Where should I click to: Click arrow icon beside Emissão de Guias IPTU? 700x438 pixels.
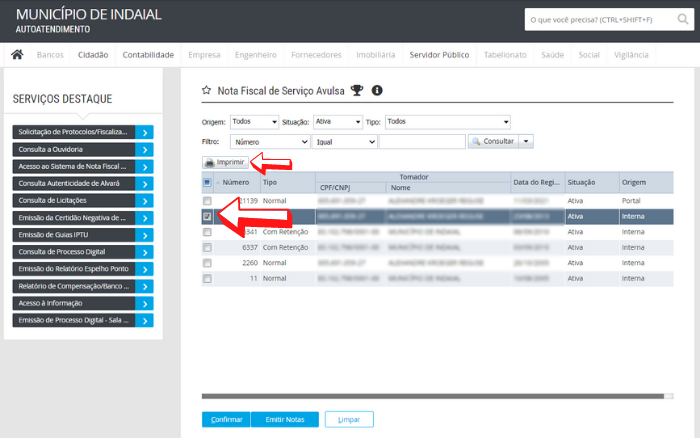[x=145, y=234]
